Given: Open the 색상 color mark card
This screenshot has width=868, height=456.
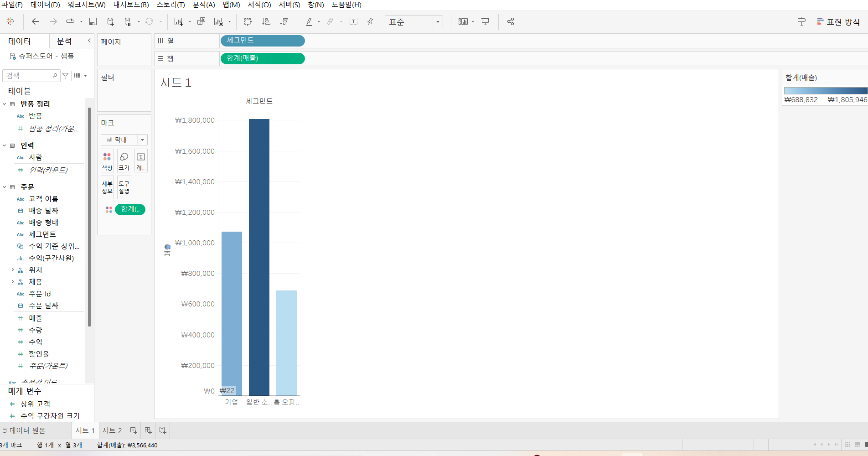Looking at the screenshot, I should tap(107, 161).
